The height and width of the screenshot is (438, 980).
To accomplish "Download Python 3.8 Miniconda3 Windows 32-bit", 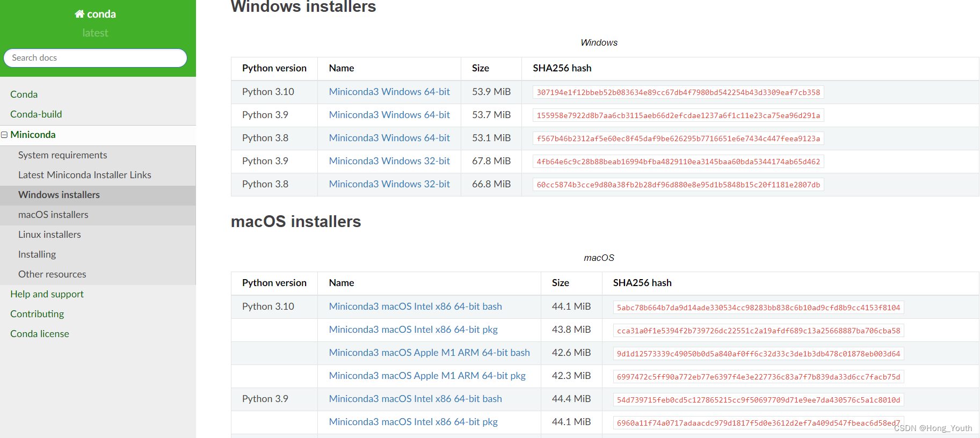I will point(389,184).
